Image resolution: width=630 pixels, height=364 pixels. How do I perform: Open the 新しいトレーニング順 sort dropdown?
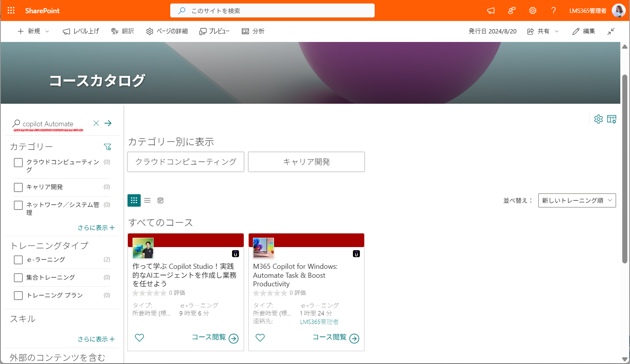577,200
